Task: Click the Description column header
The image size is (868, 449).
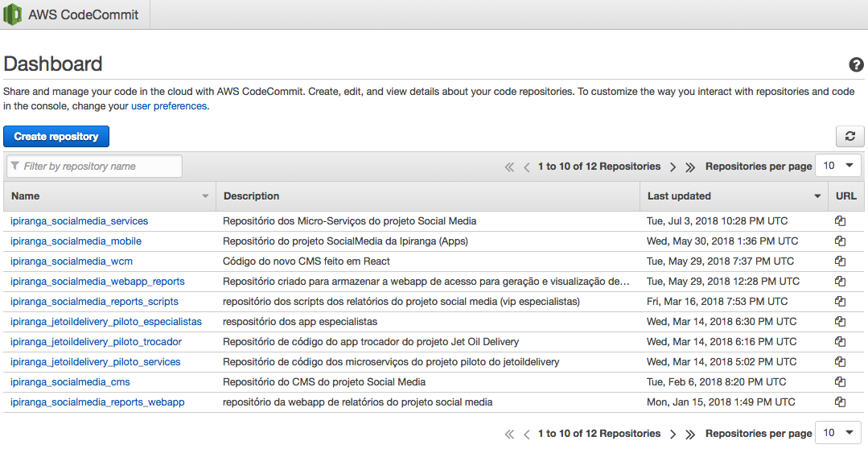Action: 252,196
